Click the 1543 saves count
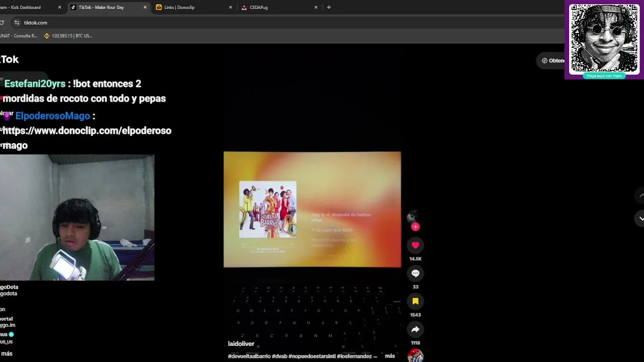 (415, 315)
